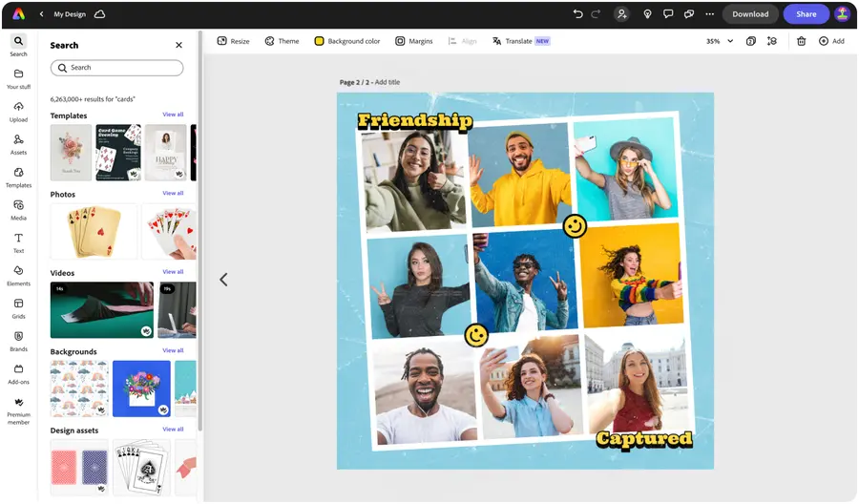The height and width of the screenshot is (504, 859).
Task: Go to previous page with left chevron
Action: coord(223,280)
